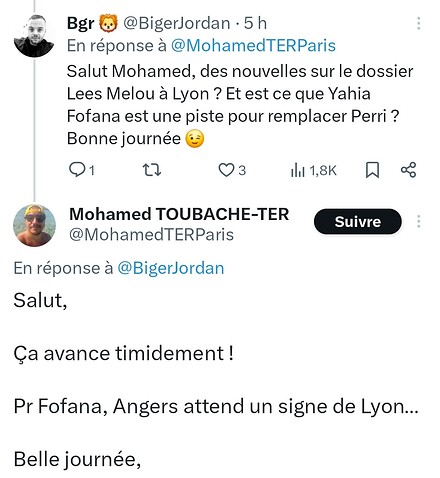Open Bgr's profile picture
The height and width of the screenshot is (478, 440).
(x=34, y=36)
